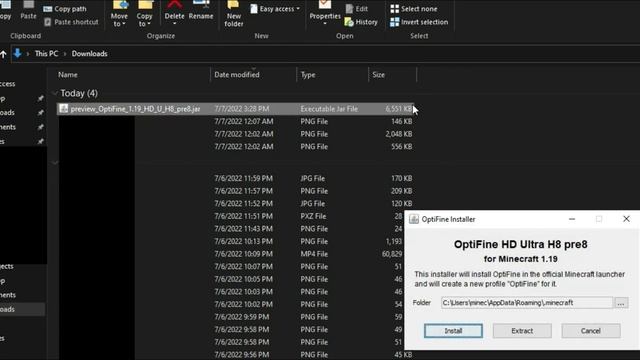The image size is (640, 360).
Task: Click the Extract button in OptiFine Installer
Action: click(522, 331)
